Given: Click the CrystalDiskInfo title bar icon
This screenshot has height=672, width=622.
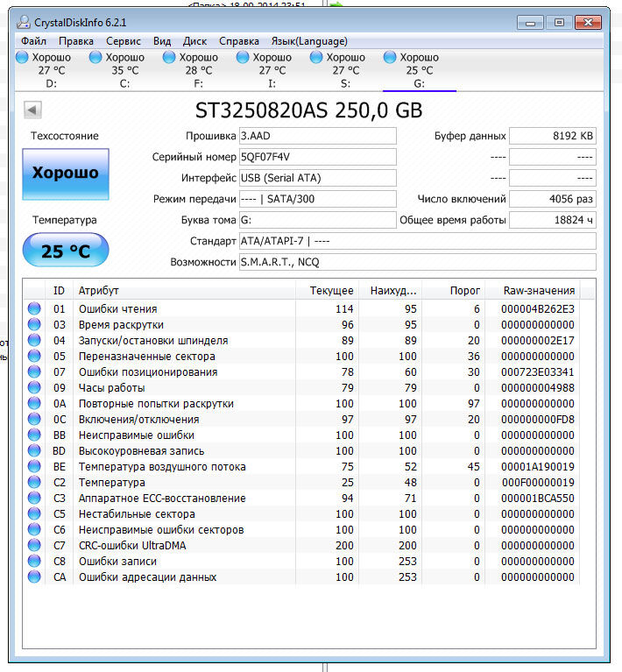Looking at the screenshot, I should click(x=23, y=22).
